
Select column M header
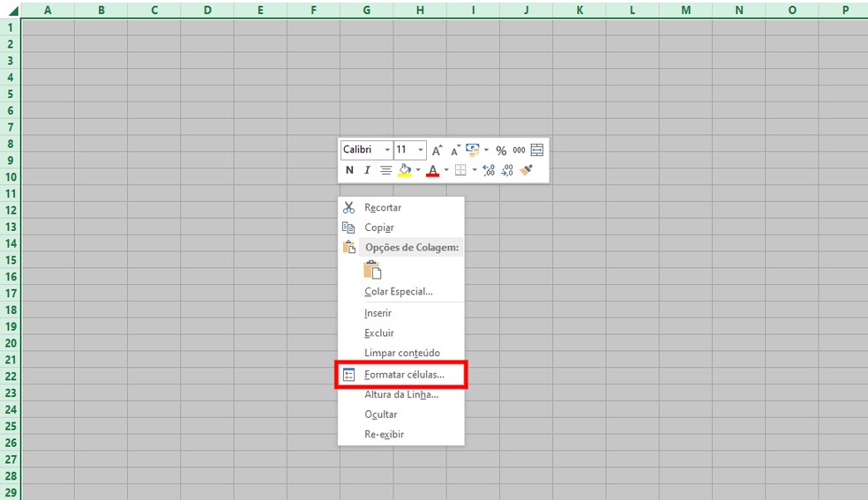[x=686, y=10]
